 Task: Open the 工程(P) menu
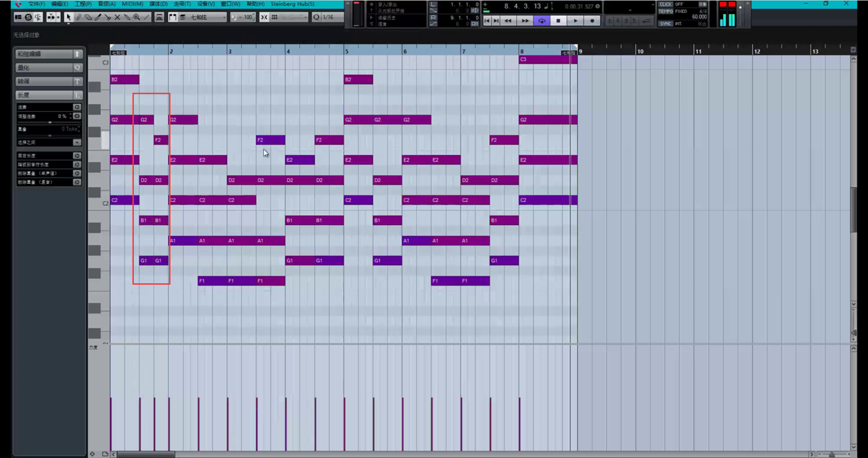[x=83, y=4]
